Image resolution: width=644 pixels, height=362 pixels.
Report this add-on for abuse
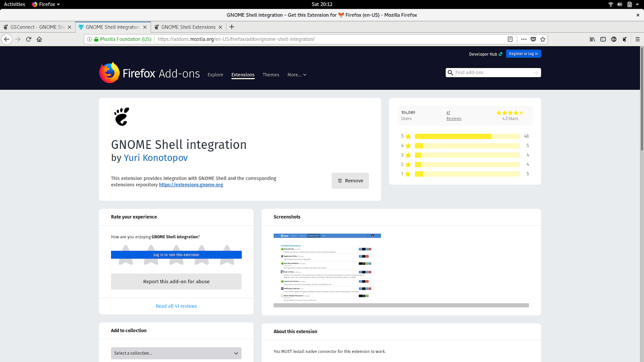tap(176, 282)
